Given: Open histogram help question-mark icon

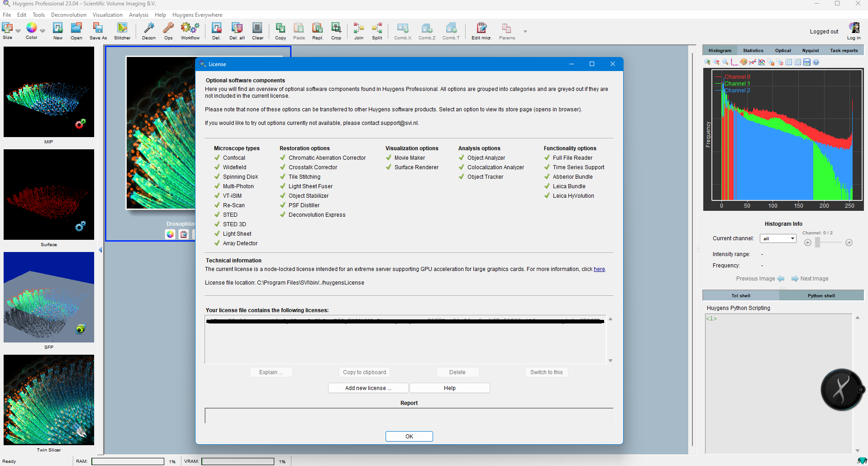Looking at the screenshot, I should (816, 62).
